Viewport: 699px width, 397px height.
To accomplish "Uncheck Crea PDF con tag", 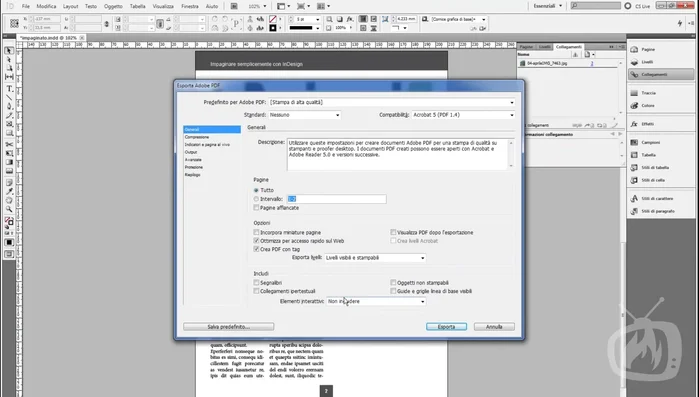I will coord(256,249).
